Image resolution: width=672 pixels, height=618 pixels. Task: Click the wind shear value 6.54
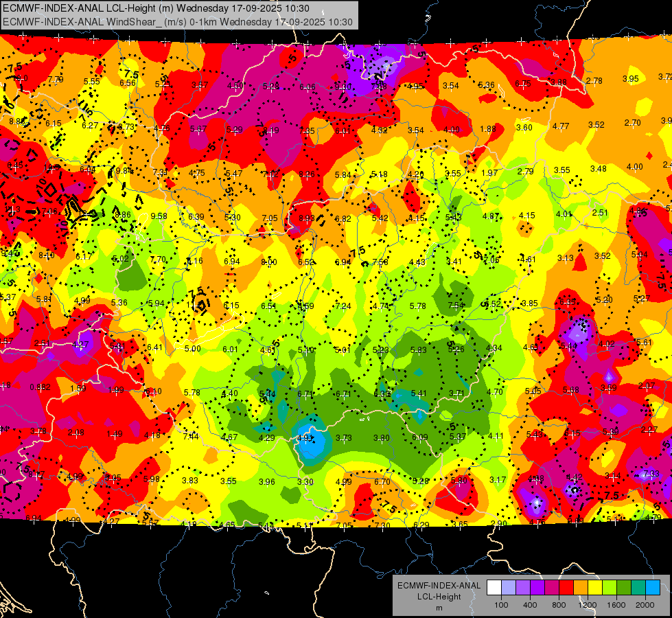pyautogui.click(x=268, y=306)
